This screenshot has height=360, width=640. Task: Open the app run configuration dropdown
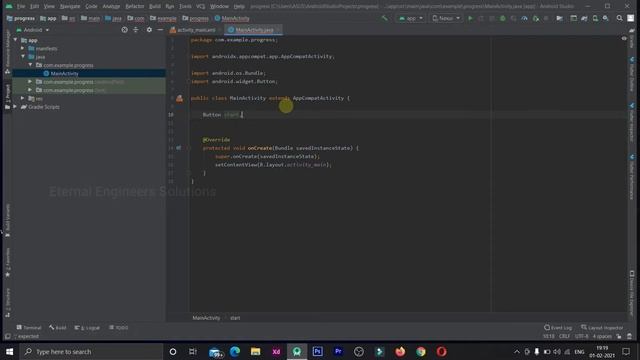411,18
